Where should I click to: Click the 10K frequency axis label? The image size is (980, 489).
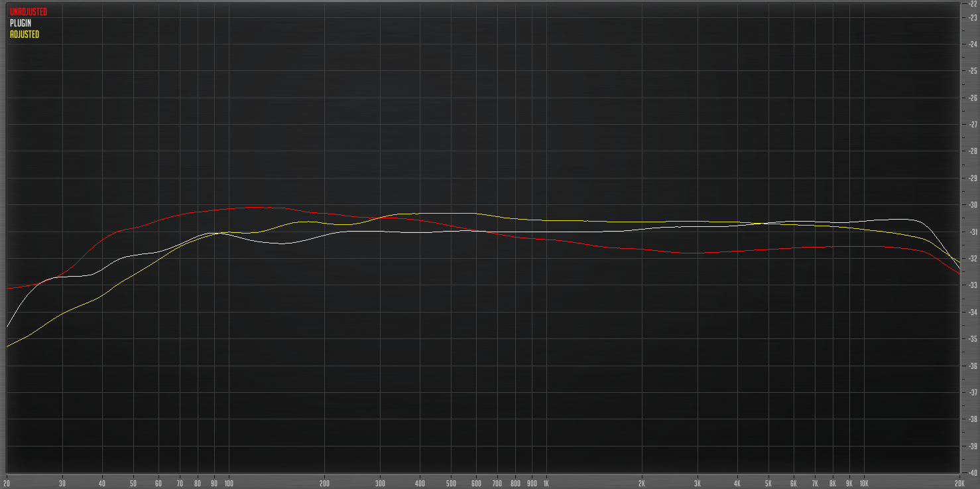[x=864, y=483]
